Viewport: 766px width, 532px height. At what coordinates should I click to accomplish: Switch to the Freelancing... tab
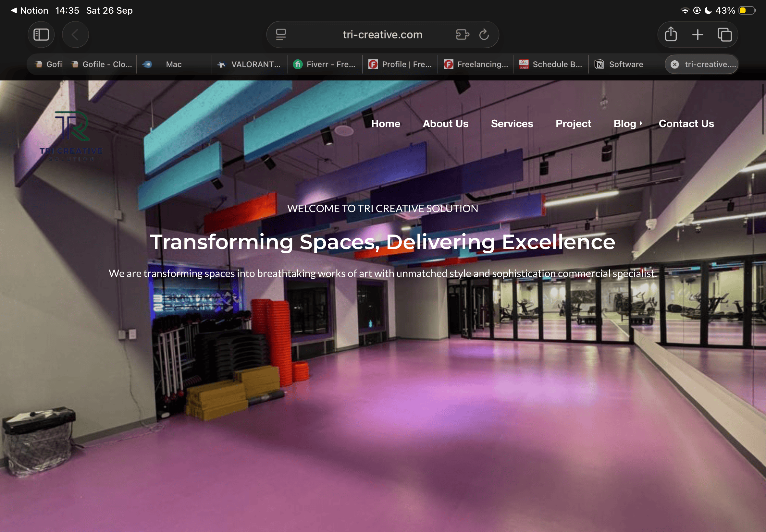click(476, 64)
